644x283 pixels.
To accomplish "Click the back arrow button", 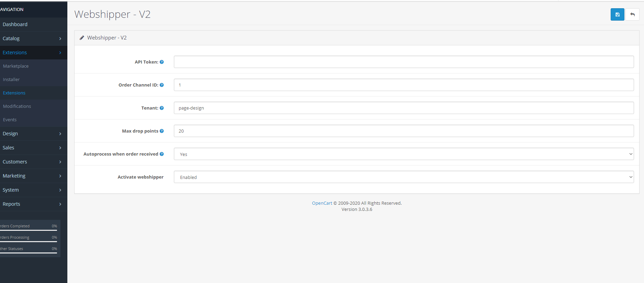I will [632, 14].
